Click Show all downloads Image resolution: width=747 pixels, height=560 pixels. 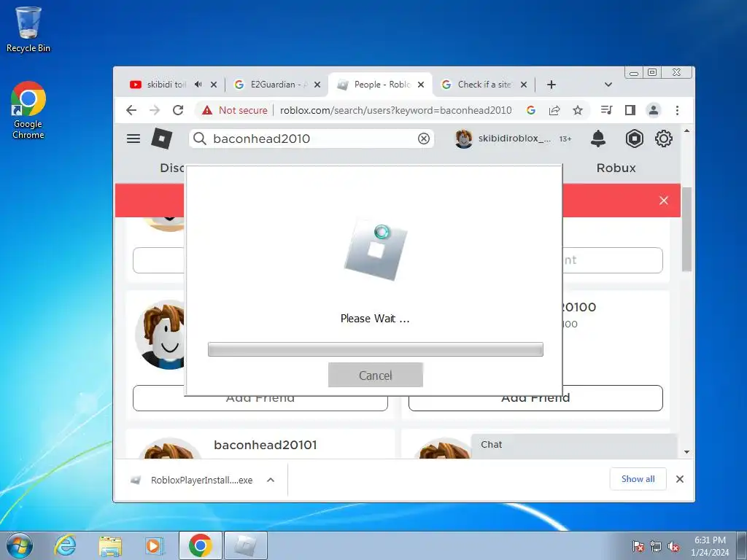coord(638,479)
